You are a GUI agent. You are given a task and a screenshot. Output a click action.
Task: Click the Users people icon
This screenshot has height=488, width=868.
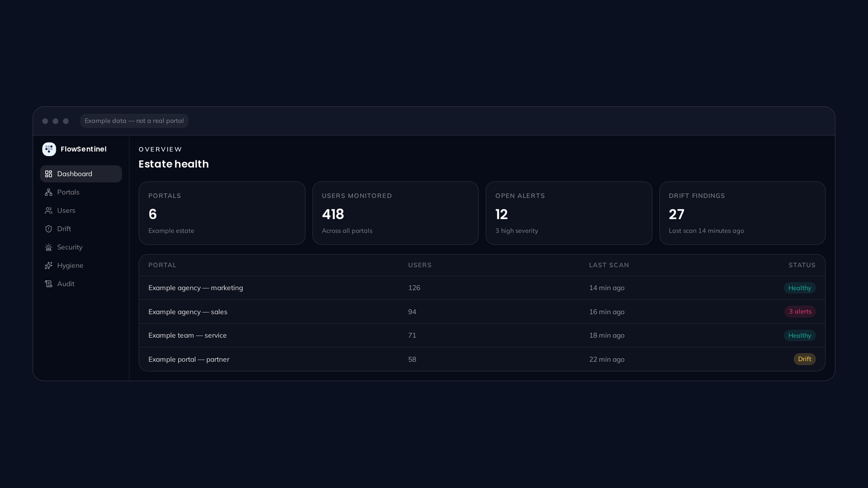[x=49, y=210]
